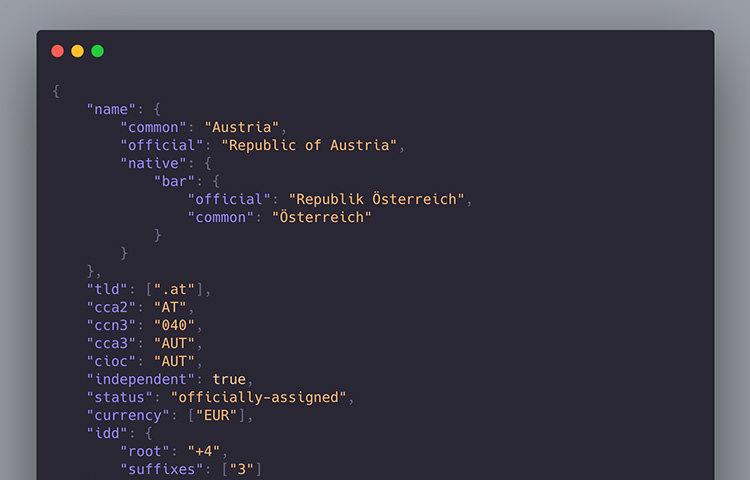Click the "ccn3" value "040"
The height and width of the screenshot is (480, 750).
click(175, 326)
